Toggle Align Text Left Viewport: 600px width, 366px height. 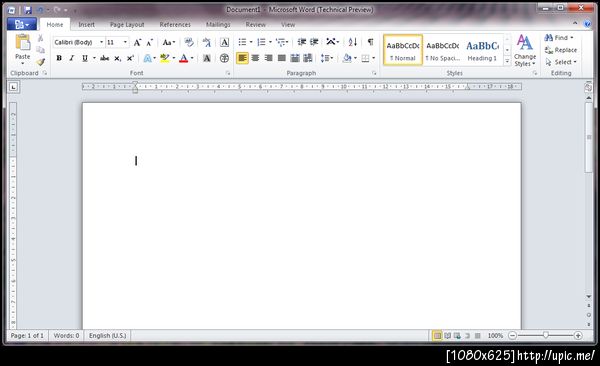[242, 58]
